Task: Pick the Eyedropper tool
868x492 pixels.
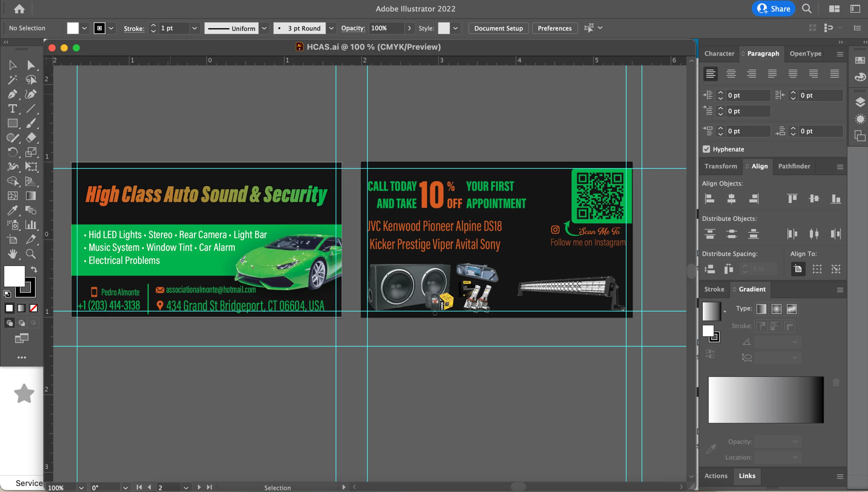Action: [x=13, y=210]
